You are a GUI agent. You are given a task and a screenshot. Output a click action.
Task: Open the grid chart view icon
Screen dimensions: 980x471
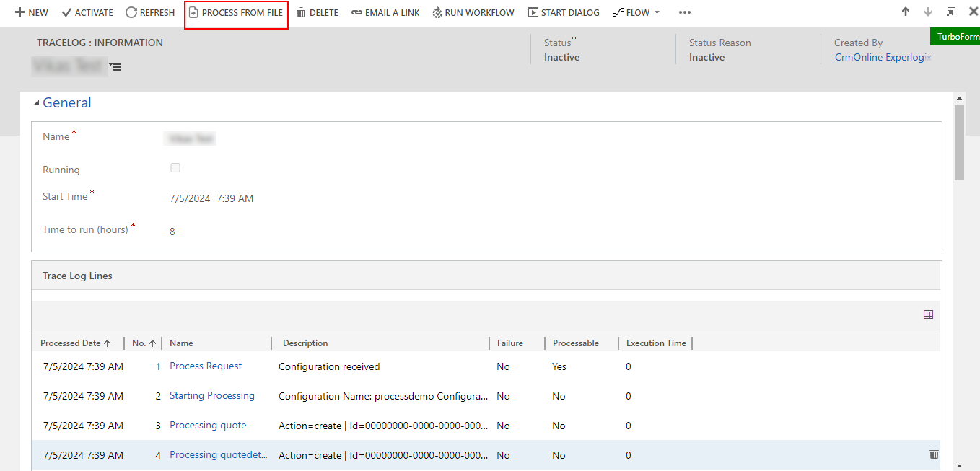tap(928, 314)
